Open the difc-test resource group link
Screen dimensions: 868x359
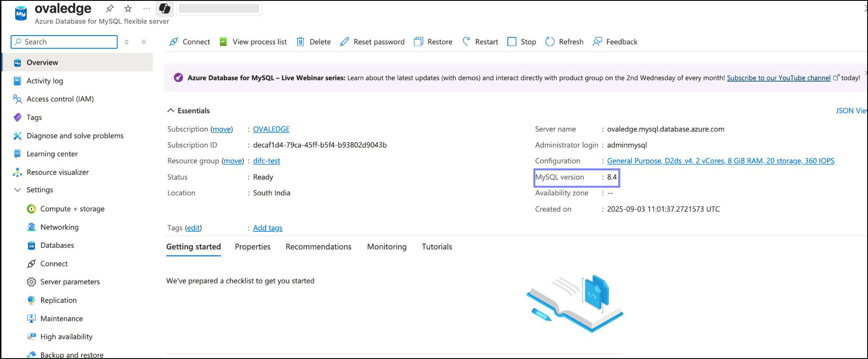click(x=266, y=161)
